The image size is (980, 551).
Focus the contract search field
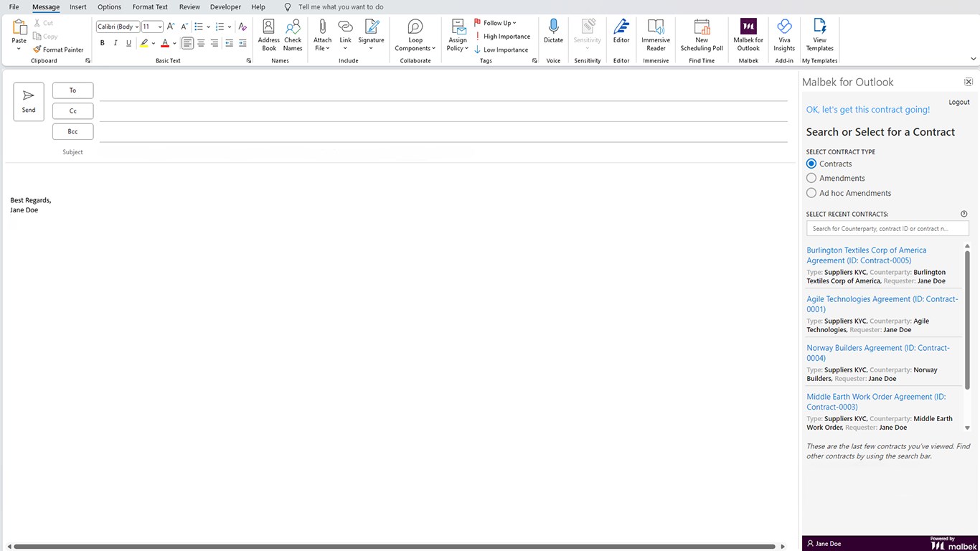887,229
